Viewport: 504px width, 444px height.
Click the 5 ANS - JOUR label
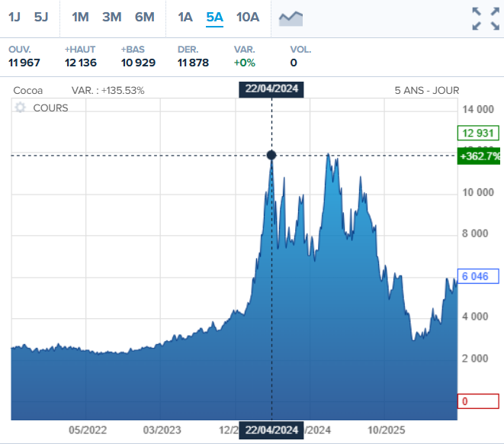click(427, 91)
